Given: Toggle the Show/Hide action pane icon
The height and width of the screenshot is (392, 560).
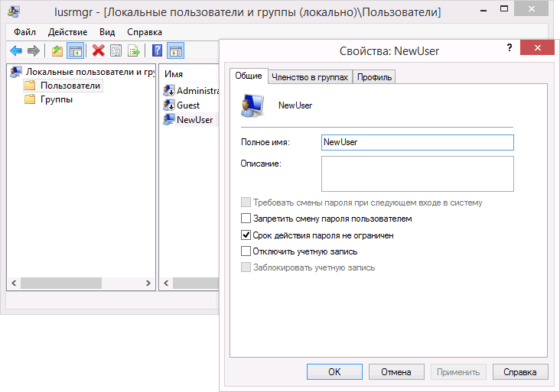Looking at the screenshot, I should pyautogui.click(x=175, y=50).
